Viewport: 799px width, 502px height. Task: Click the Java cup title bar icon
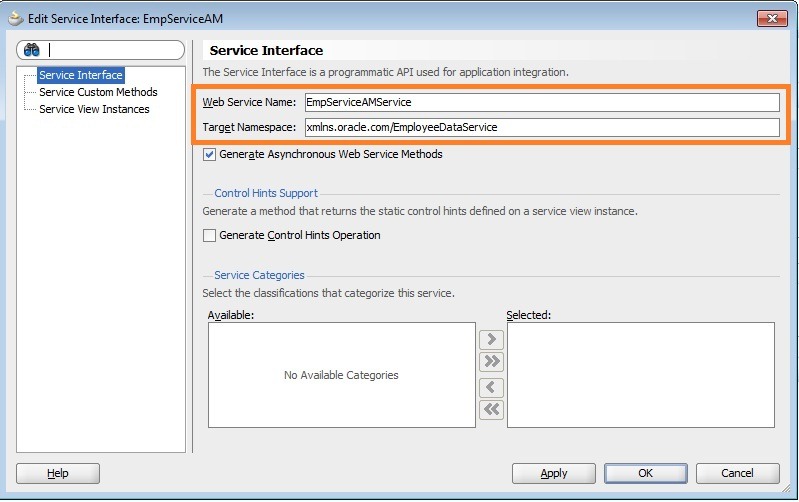point(15,17)
